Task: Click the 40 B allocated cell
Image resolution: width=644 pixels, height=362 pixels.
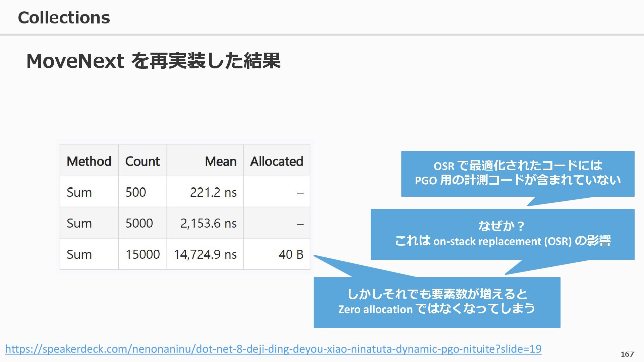Action: pos(290,254)
